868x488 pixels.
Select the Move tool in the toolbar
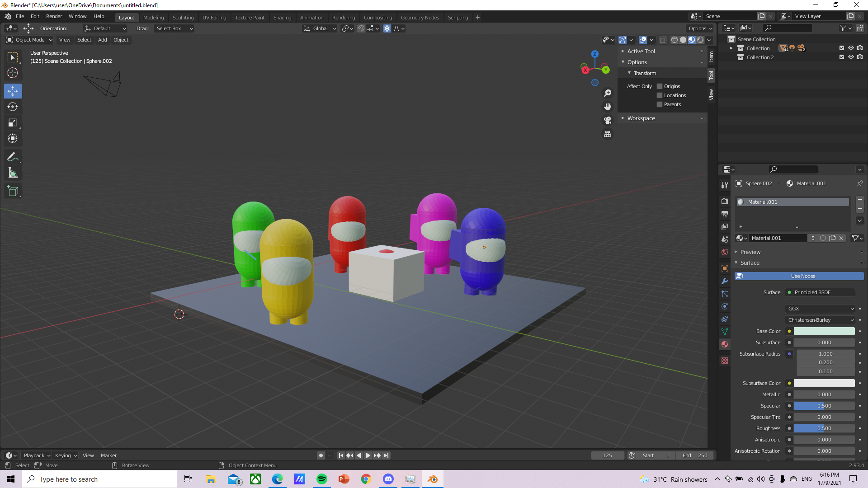(13, 91)
